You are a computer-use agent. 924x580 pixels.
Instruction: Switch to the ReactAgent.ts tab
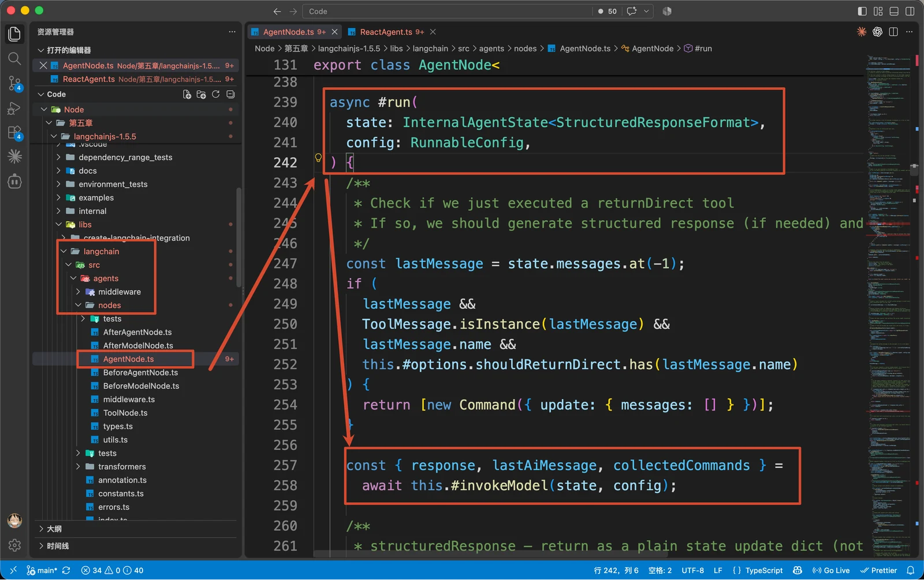tap(386, 32)
